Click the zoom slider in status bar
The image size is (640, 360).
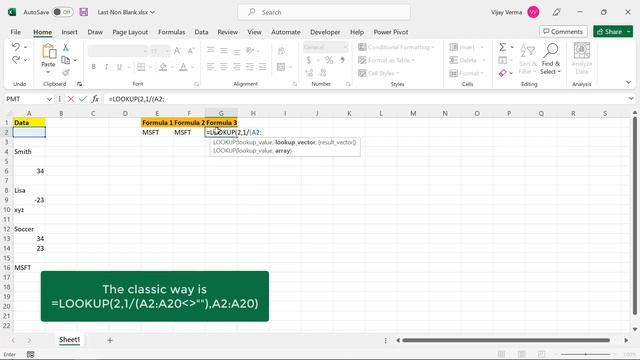(x=585, y=354)
